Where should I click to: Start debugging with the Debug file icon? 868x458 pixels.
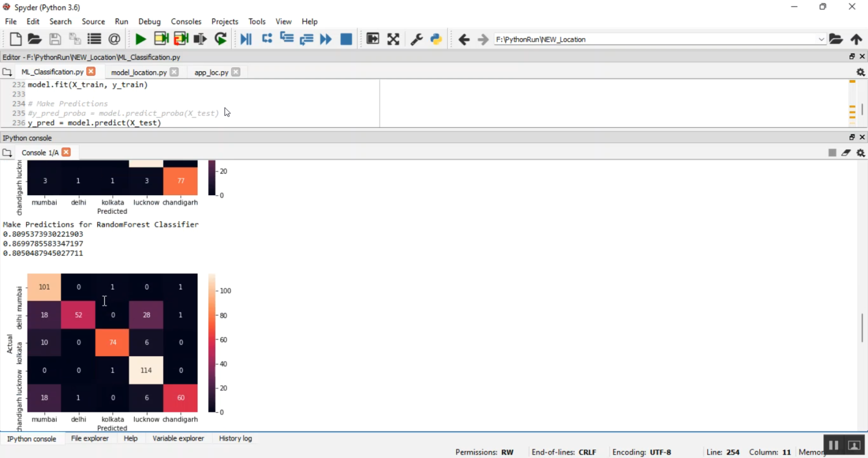pos(246,39)
